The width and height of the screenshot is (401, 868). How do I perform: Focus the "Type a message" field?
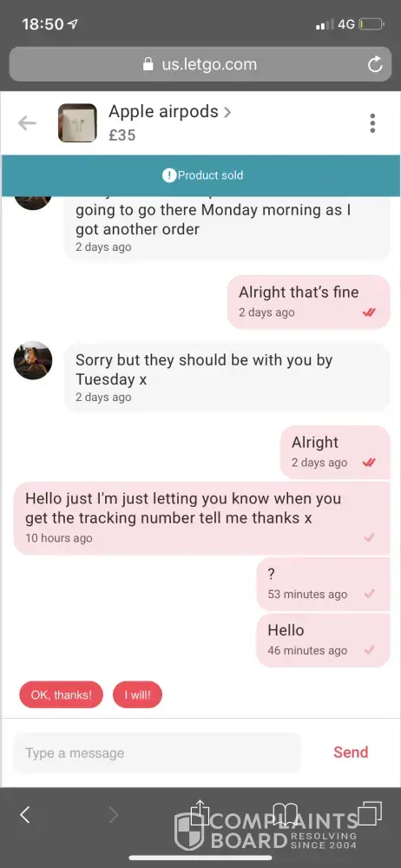coord(157,753)
